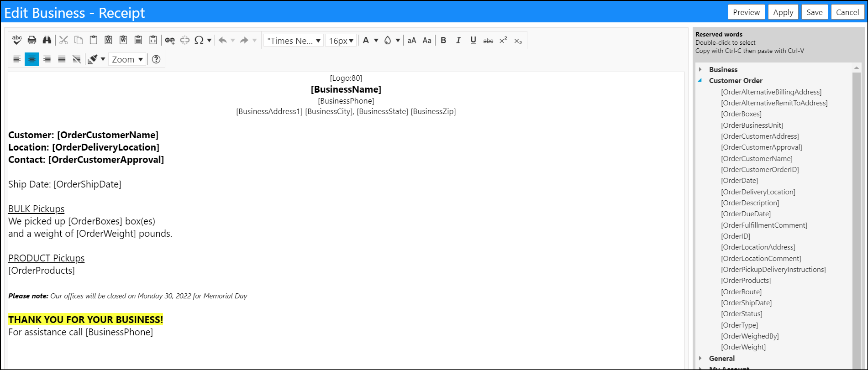Select [OrderAlternativeBillingAddress] reserved word

(x=771, y=92)
